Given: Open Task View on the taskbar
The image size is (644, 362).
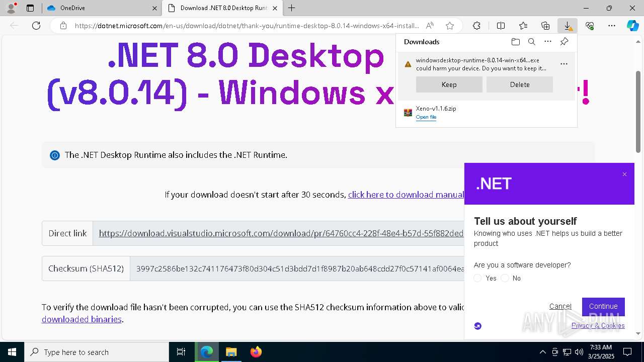Looking at the screenshot, I should (x=181, y=352).
